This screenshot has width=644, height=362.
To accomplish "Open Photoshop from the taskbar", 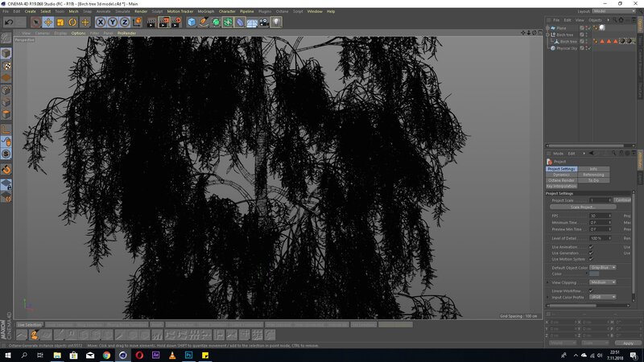I will (x=189, y=354).
